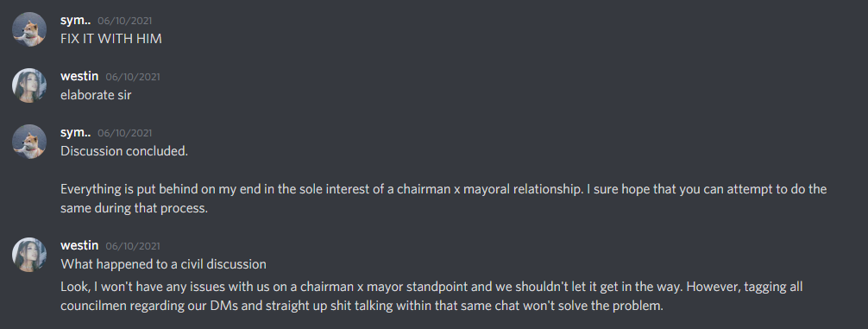
Task: Click the "Discussion concluded." message line
Action: pyautogui.click(x=124, y=151)
